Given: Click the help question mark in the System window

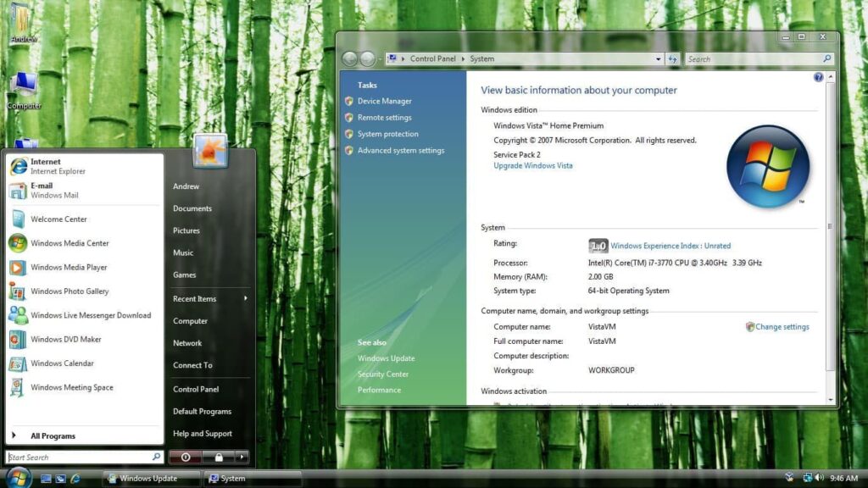Looking at the screenshot, I should (x=818, y=77).
